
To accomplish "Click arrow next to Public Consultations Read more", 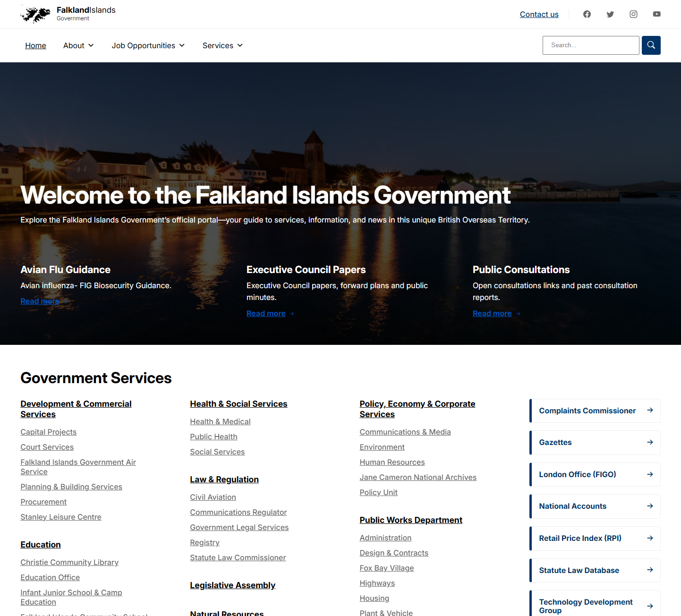I will (518, 314).
